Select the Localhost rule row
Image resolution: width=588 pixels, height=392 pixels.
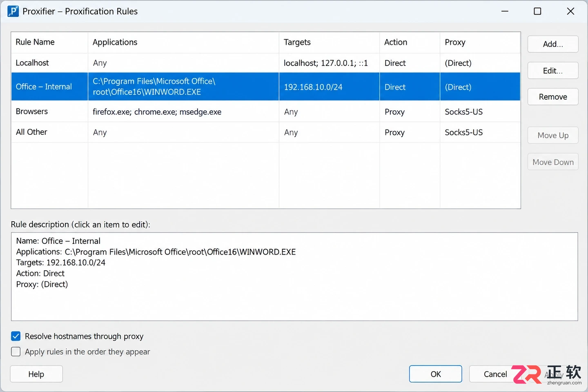point(266,63)
